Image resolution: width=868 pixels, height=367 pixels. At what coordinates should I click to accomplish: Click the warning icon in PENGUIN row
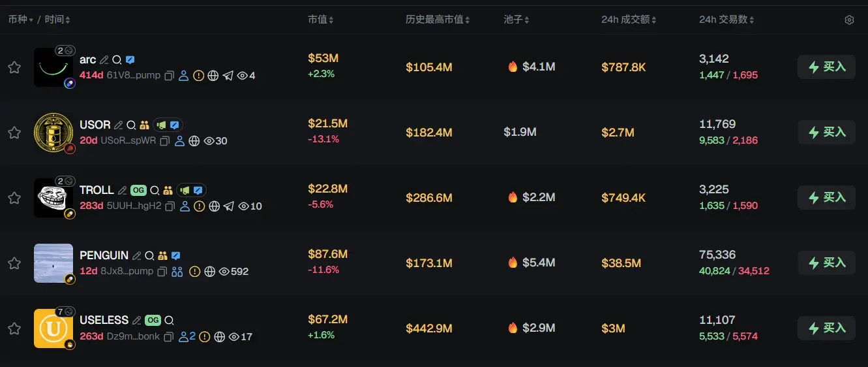tap(194, 272)
